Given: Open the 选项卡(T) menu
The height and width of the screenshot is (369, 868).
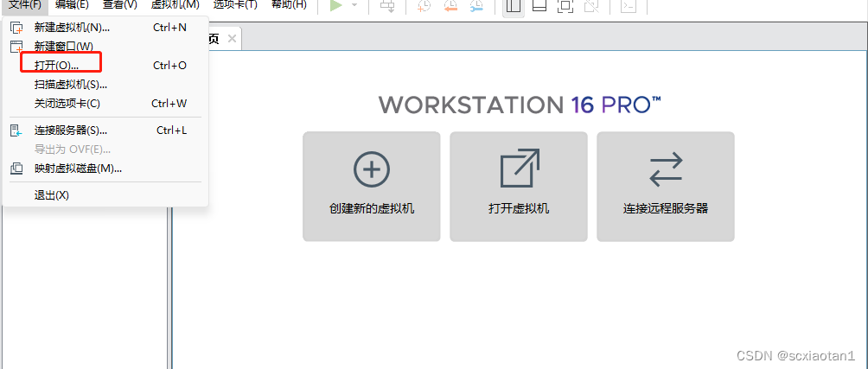Looking at the screenshot, I should (235, 4).
